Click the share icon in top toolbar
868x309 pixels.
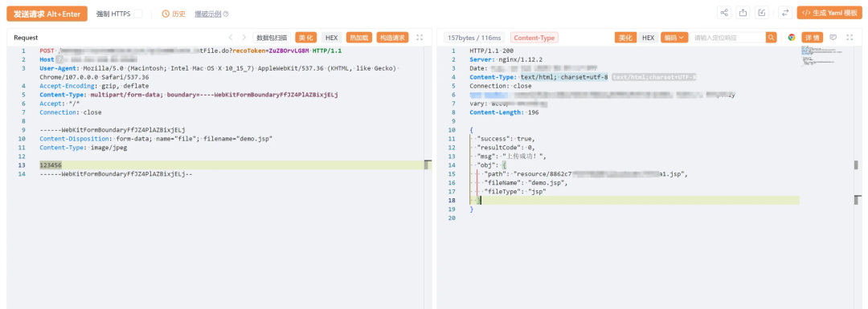pos(724,14)
